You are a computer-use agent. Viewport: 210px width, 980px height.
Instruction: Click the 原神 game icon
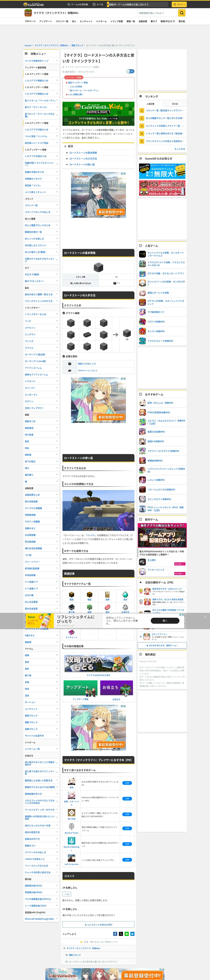(x=71, y=781)
